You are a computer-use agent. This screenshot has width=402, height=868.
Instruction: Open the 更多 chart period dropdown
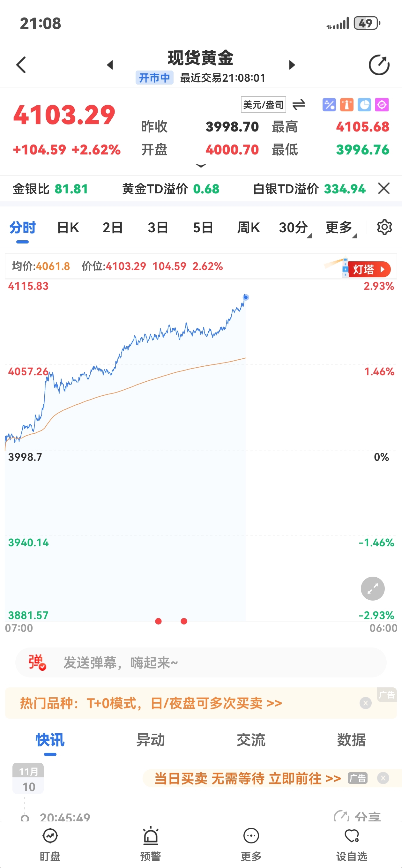340,228
